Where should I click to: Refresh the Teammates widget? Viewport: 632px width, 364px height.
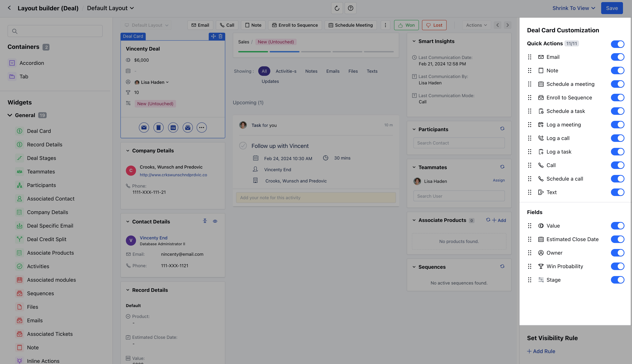(x=502, y=167)
